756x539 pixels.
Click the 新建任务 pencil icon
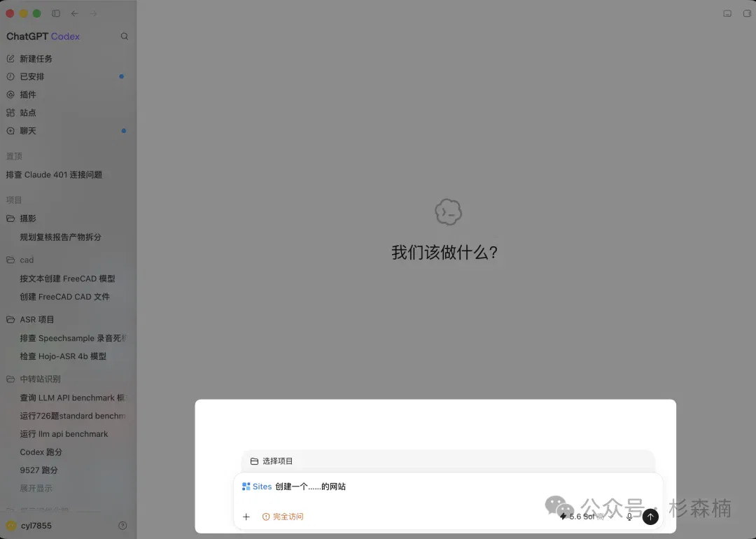(10, 59)
